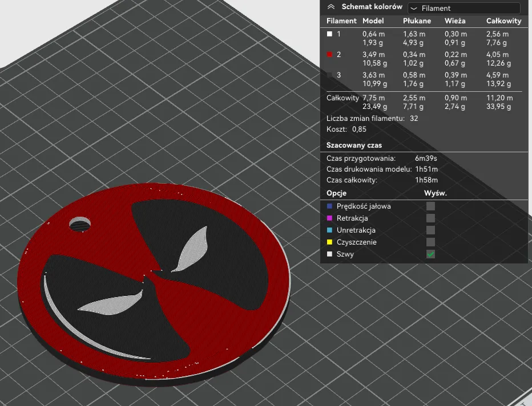Click the Filament column header
This screenshot has height=406, width=532.
point(341,21)
